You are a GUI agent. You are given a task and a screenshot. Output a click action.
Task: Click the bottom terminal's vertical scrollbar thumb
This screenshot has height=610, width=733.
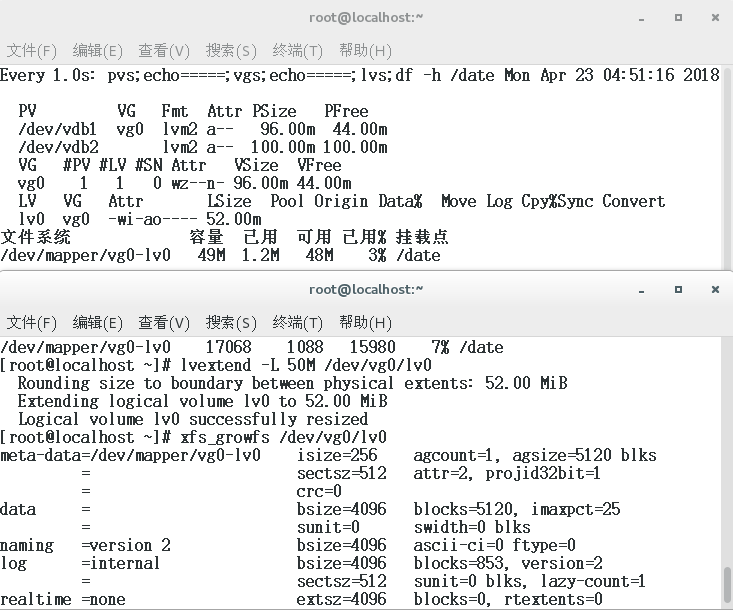(x=727, y=585)
